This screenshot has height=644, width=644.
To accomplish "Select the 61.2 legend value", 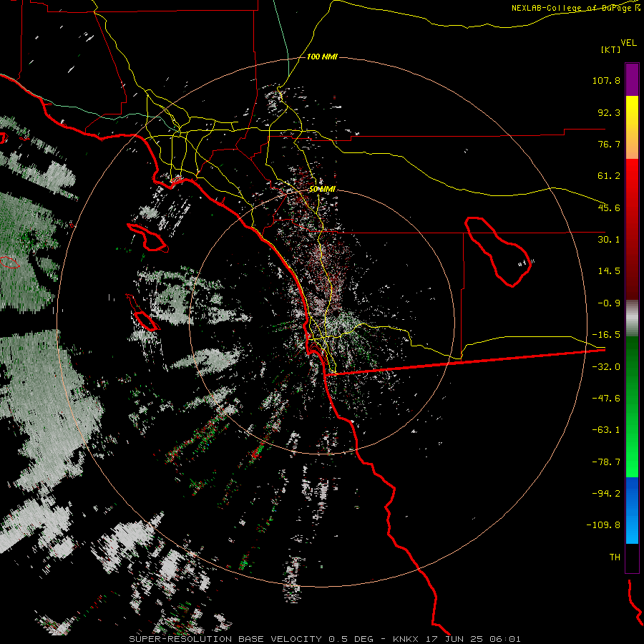I will pos(609,176).
